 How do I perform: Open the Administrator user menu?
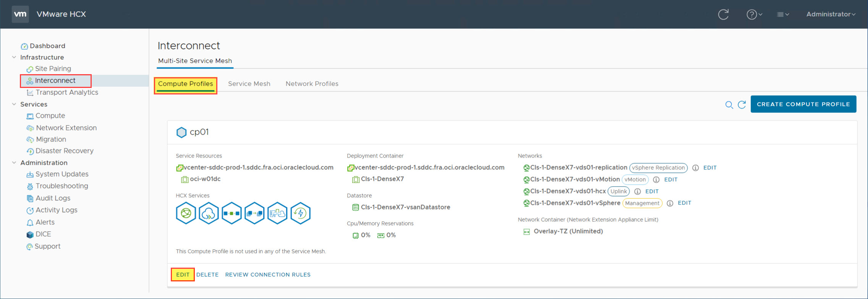point(831,14)
